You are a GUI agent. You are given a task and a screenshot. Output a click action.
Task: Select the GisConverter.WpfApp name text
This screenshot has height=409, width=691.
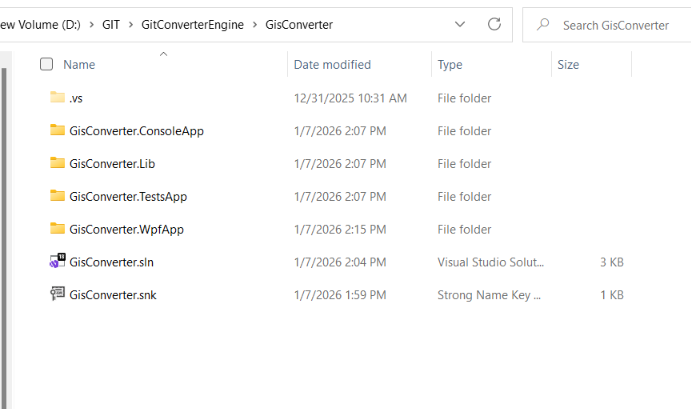tap(126, 230)
